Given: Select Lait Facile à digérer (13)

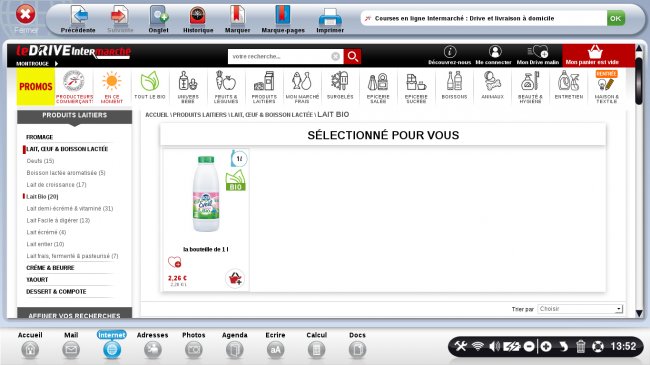Looking at the screenshot, I should [58, 220].
